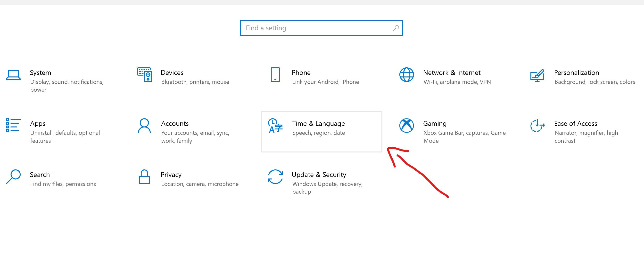Click the Update & Security refresh icon
Screen dimensions: 644x271
pos(275,177)
